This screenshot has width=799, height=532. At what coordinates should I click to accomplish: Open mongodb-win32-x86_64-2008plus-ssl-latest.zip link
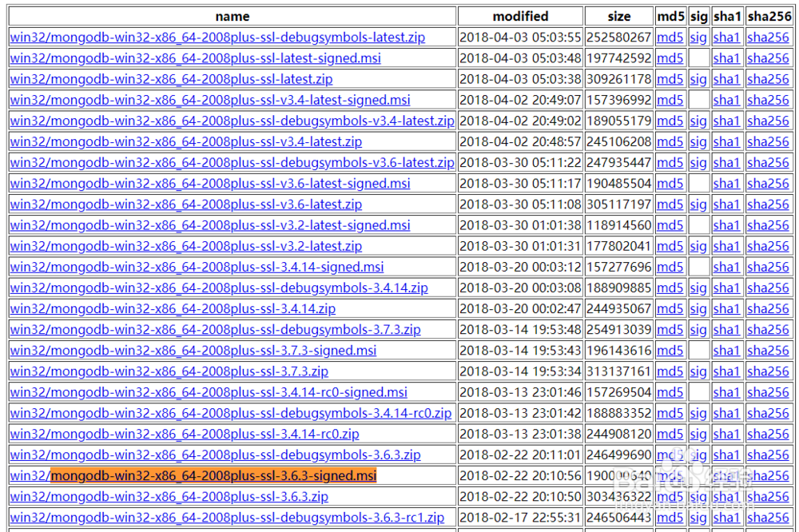point(171,79)
